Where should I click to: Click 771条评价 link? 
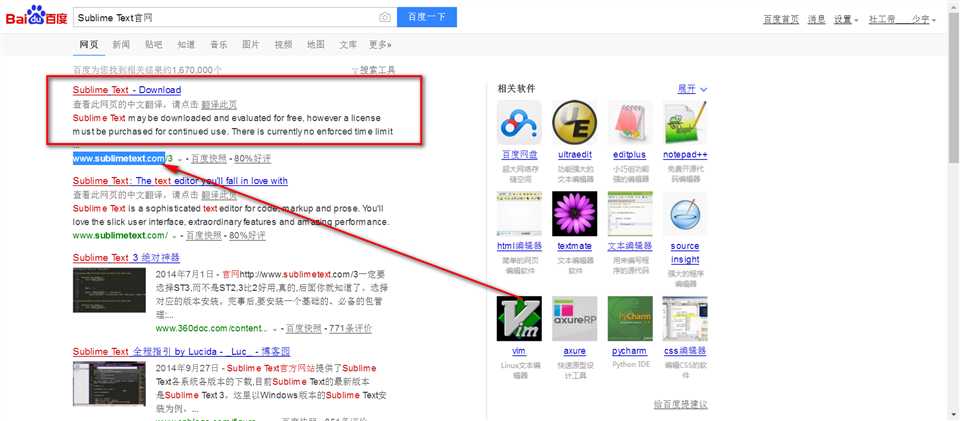point(351,329)
